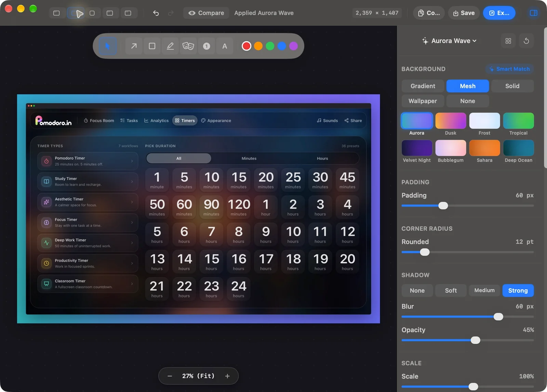Switch background type to Solid

click(512, 86)
